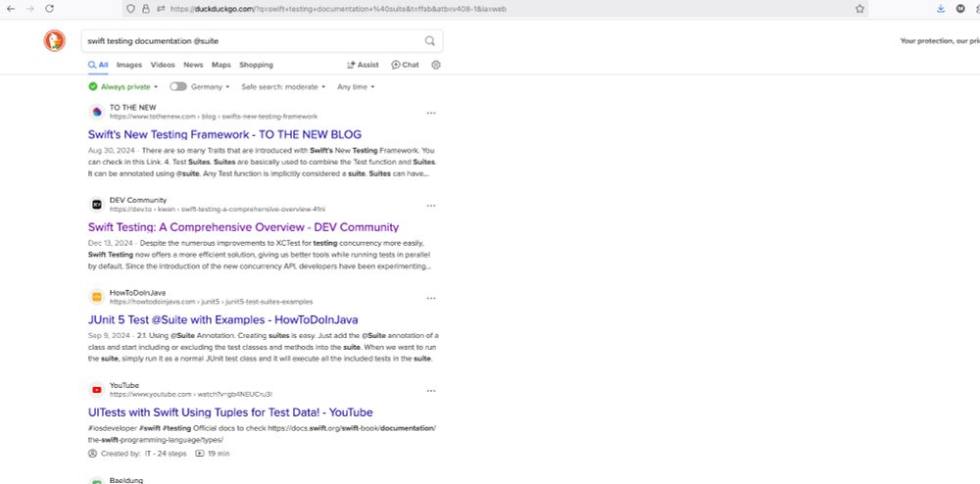This screenshot has height=484, width=980.
Task: Open more options for TO THE NEW result
Action: coord(431,113)
